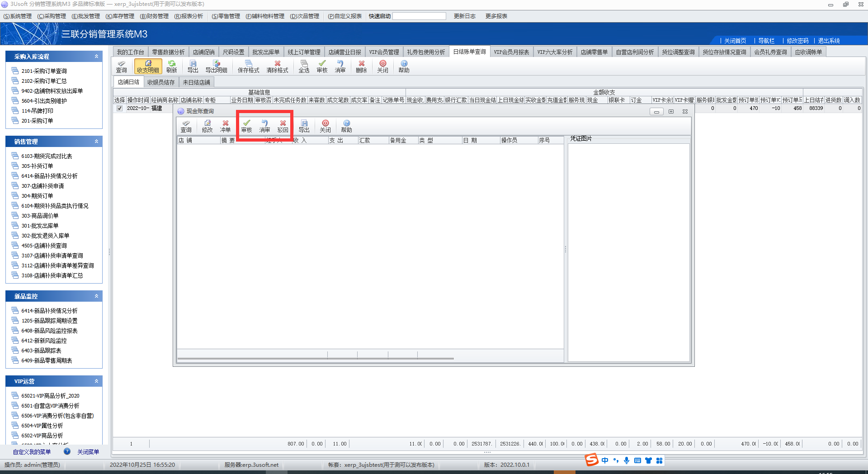Click the 查询 icon in the main toolbar
This screenshot has width=868, height=474.
[x=121, y=66]
